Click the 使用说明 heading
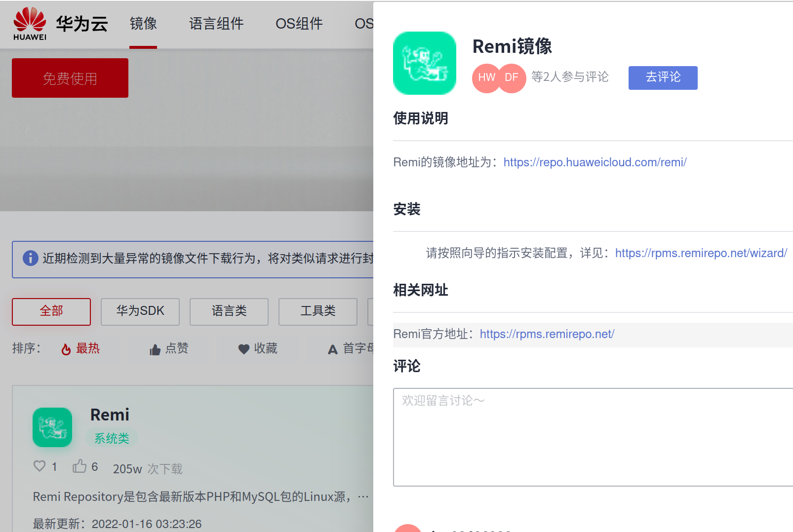Viewport: 793px width, 532px height. 421,118
